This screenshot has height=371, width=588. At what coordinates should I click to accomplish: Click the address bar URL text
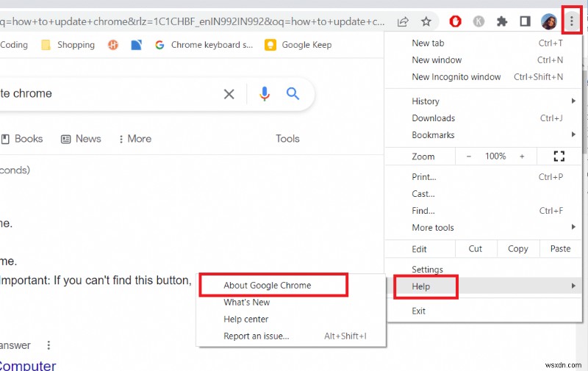click(192, 22)
